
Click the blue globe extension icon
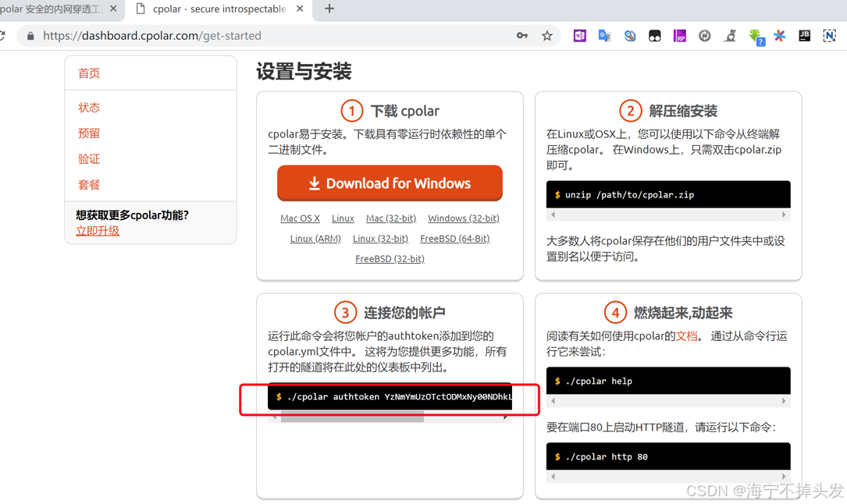coord(630,36)
